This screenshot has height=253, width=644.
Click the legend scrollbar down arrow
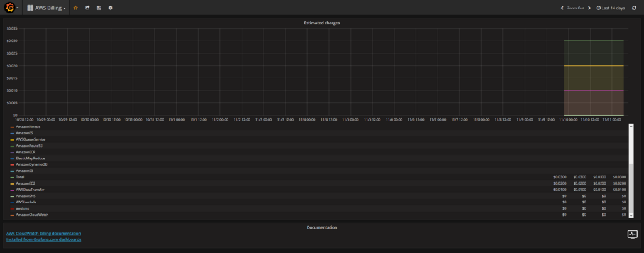coord(631,215)
